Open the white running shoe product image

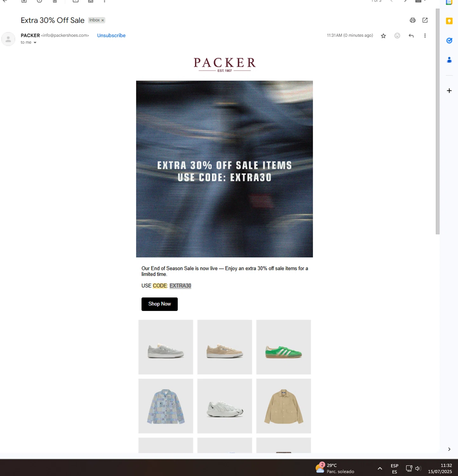225,406
